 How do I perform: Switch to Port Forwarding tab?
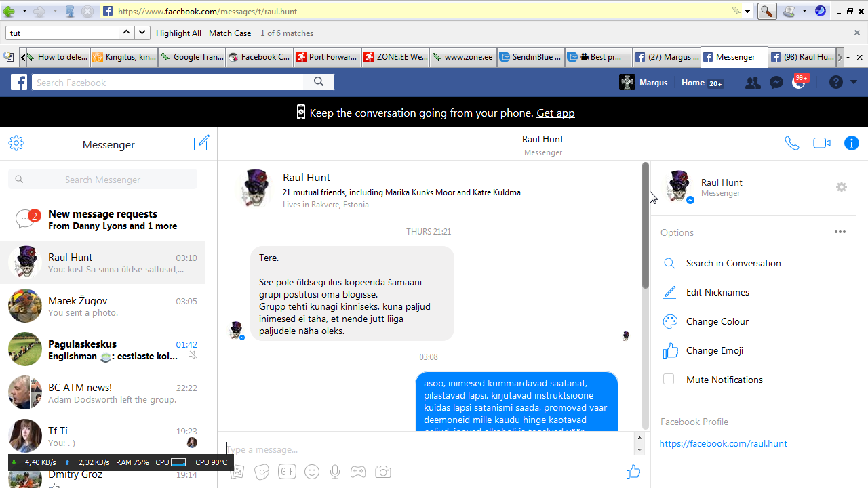coord(328,57)
